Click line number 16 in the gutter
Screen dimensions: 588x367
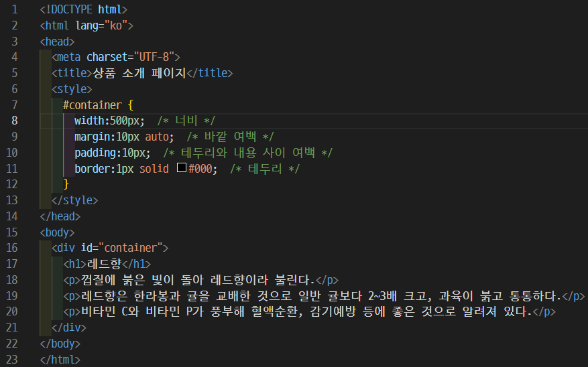coord(11,248)
